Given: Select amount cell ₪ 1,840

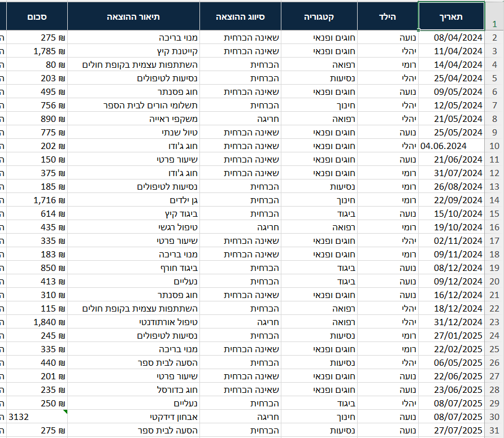Looking at the screenshot, I should point(37,322).
